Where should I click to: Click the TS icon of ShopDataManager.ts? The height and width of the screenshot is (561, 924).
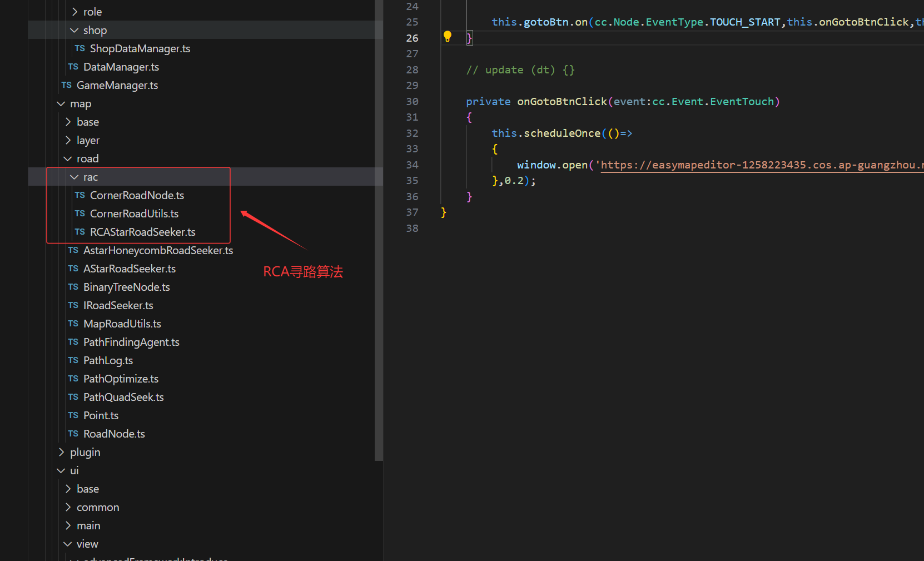pos(80,48)
